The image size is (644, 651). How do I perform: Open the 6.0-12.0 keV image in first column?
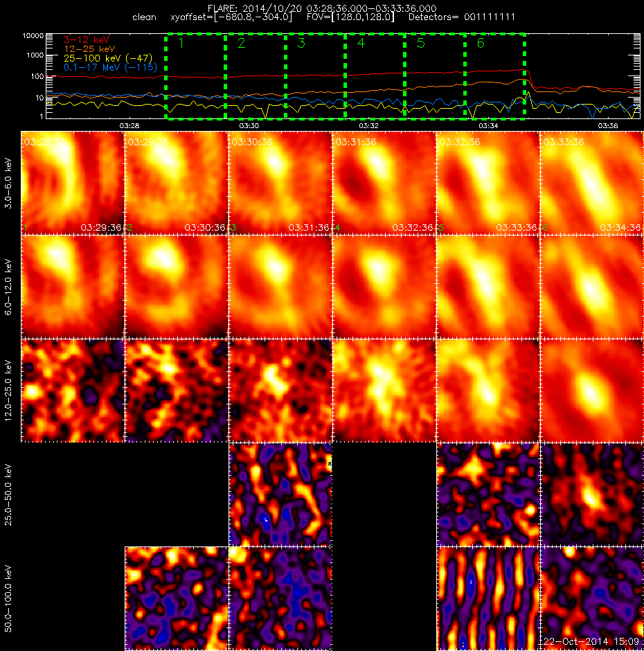pyautogui.click(x=73, y=287)
